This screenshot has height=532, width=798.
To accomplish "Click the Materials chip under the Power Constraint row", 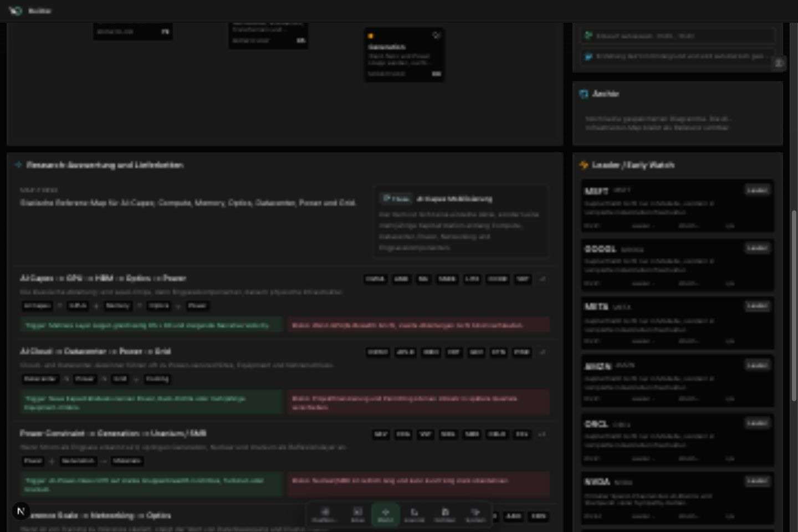I will click(x=127, y=461).
